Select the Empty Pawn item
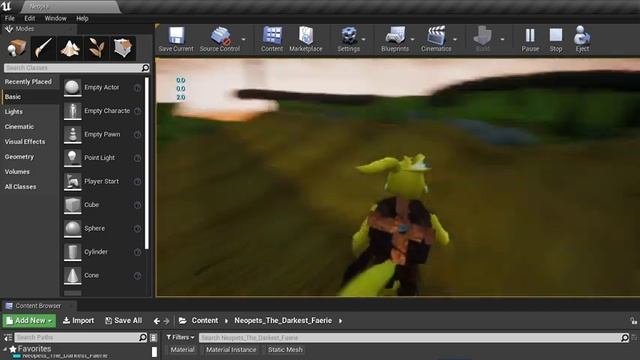This screenshot has width=640, height=360. click(x=102, y=134)
